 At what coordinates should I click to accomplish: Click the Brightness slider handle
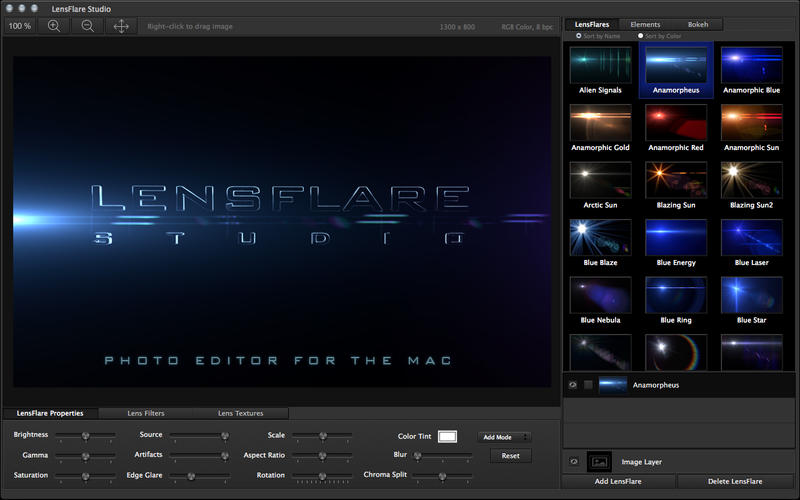point(86,436)
